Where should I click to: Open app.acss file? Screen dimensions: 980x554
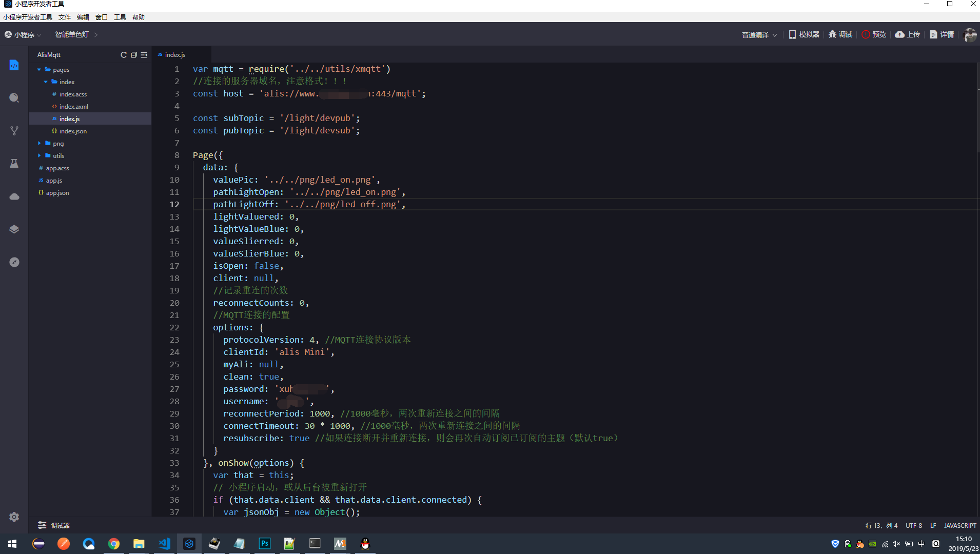point(57,168)
